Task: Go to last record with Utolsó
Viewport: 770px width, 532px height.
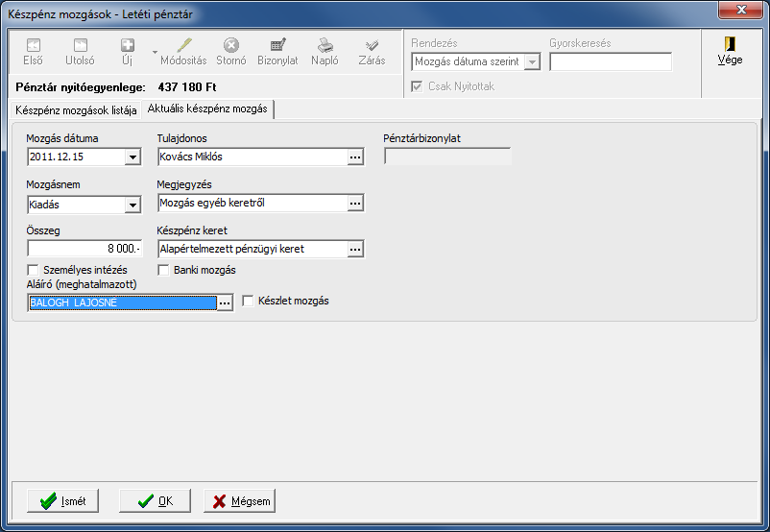Action: click(80, 52)
